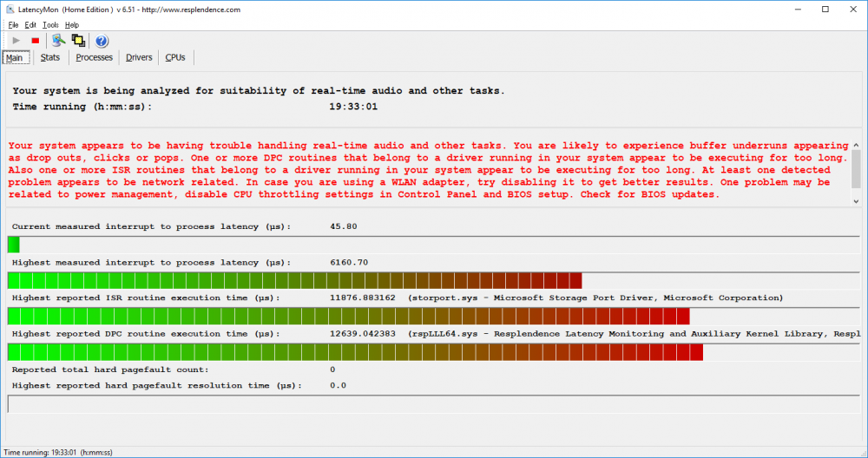This screenshot has height=458, width=868.
Task: Click "Highest reported DPC routine execution time" label
Action: [146, 334]
